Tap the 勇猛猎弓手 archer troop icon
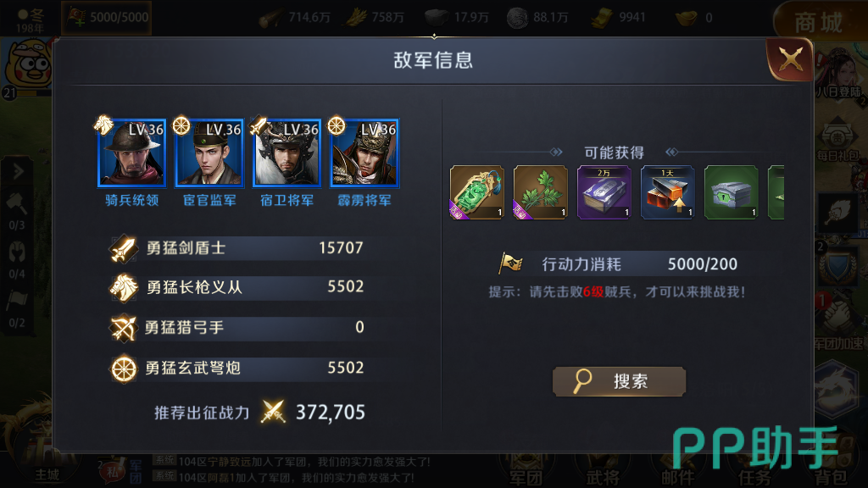This screenshot has height=488, width=868. pyautogui.click(x=123, y=328)
